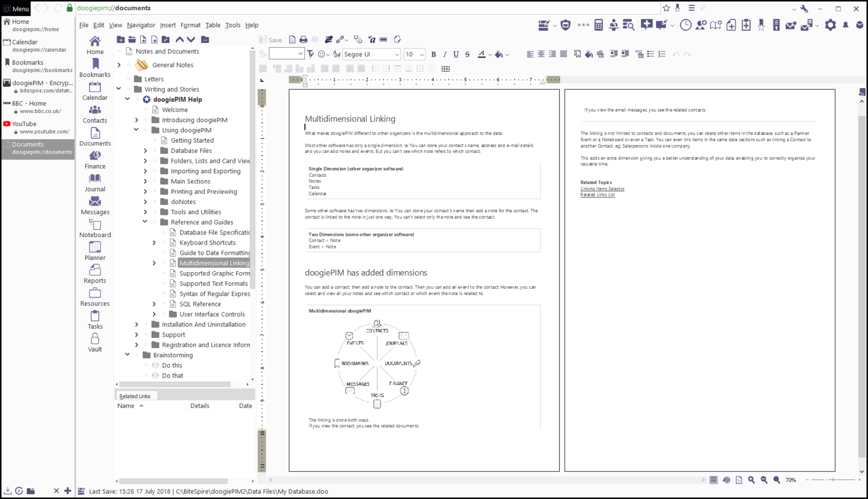Collapse the Reference and Guides folder
This screenshot has width=868, height=499.
pyautogui.click(x=145, y=222)
